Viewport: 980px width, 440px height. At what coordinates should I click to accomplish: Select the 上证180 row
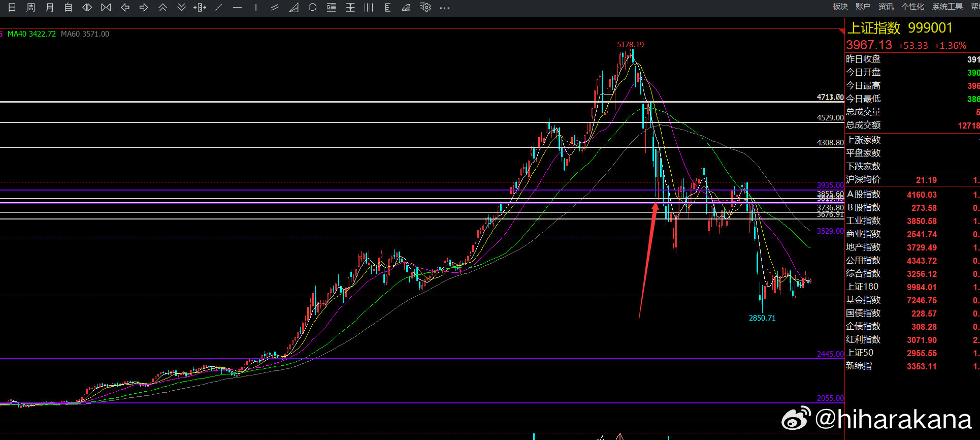(x=912, y=287)
